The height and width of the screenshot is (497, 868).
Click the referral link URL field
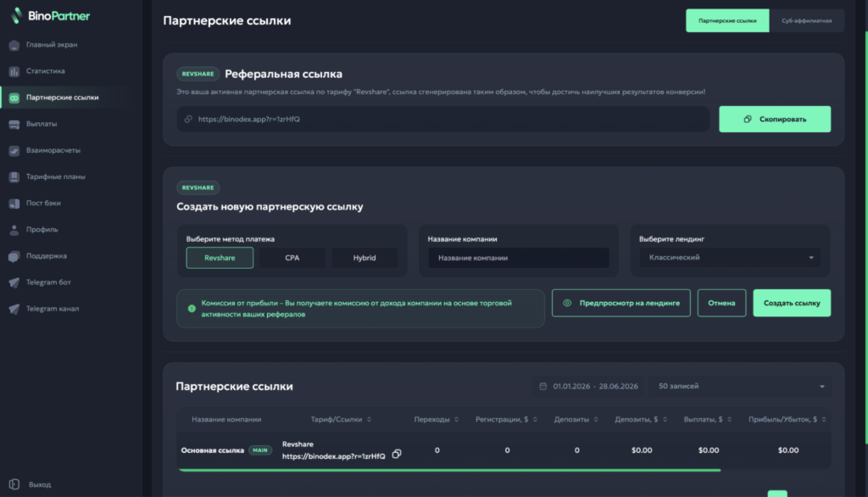click(442, 119)
